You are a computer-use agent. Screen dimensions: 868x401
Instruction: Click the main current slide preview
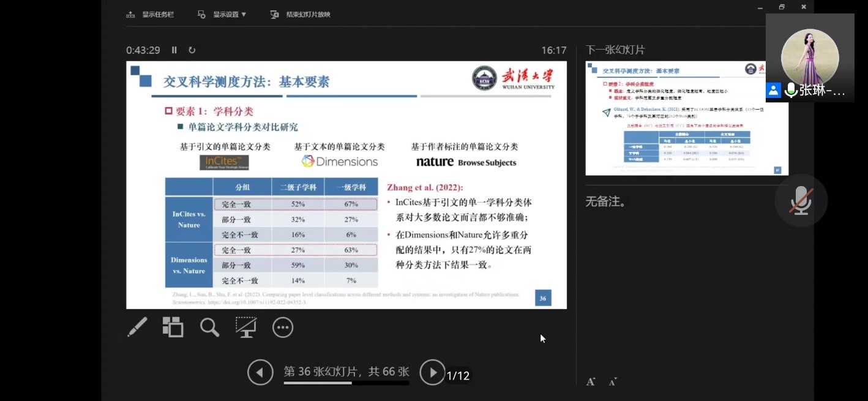(346, 185)
